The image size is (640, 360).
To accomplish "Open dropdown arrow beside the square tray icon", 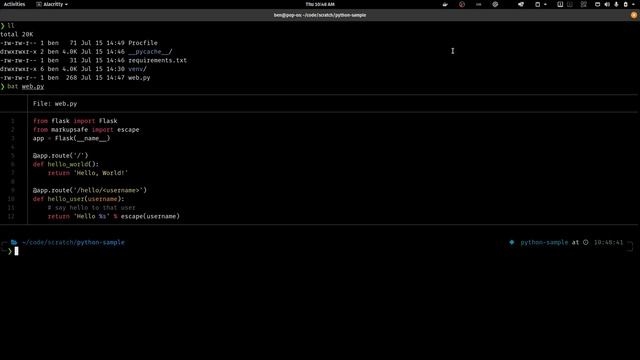I will point(545,4).
